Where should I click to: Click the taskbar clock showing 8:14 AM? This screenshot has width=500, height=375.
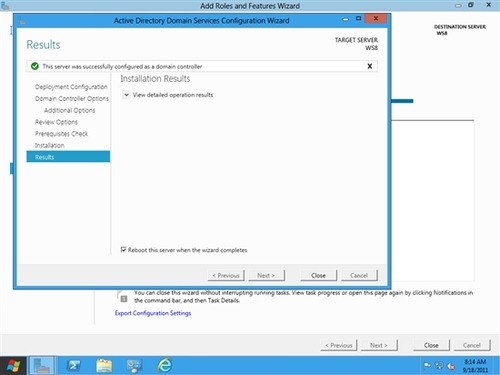click(x=475, y=366)
